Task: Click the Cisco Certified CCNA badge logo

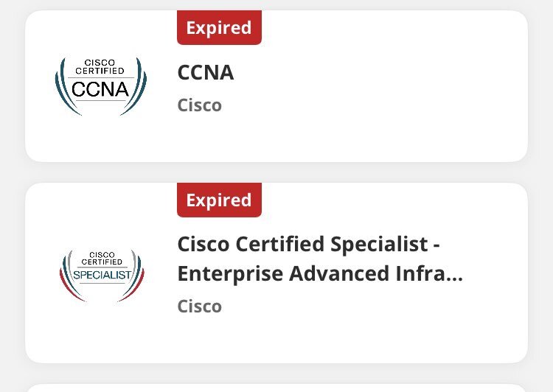Action: [x=101, y=86]
